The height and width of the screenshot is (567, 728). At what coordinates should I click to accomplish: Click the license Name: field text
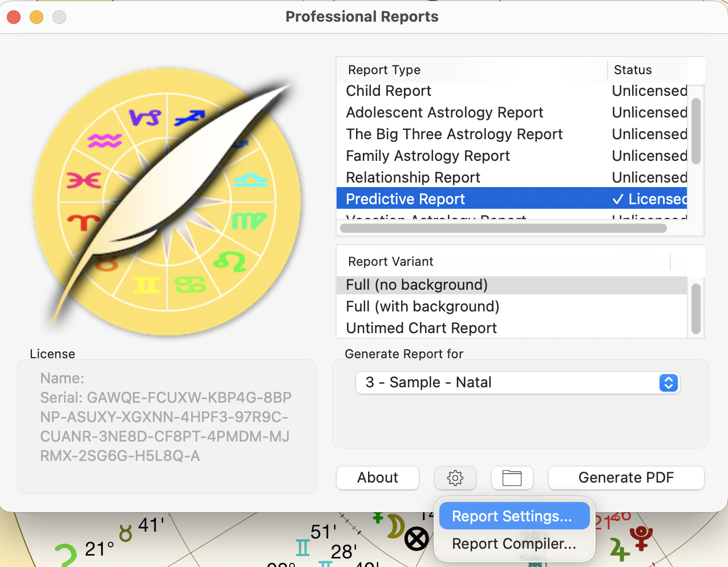62,378
